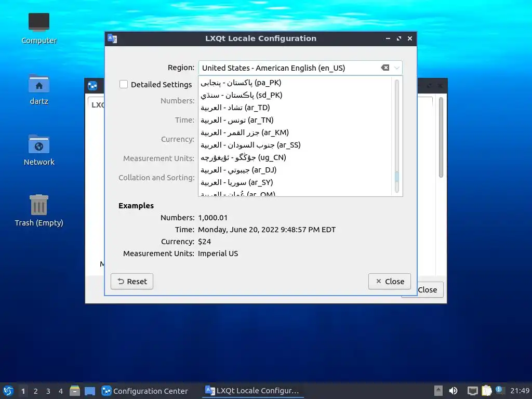The width and height of the screenshot is (532, 399).
Task: Expand the Region combo box arrow
Action: click(x=396, y=68)
